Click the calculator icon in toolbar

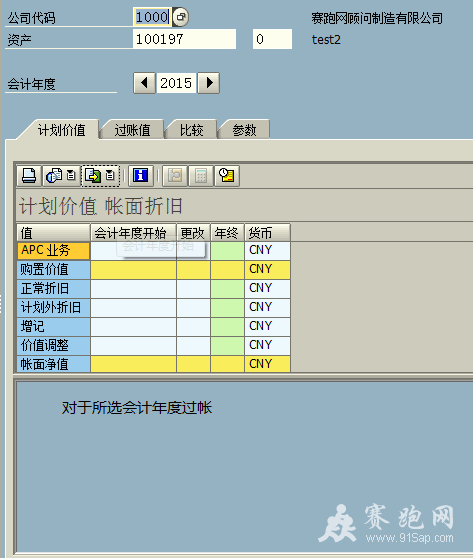pyautogui.click(x=201, y=176)
